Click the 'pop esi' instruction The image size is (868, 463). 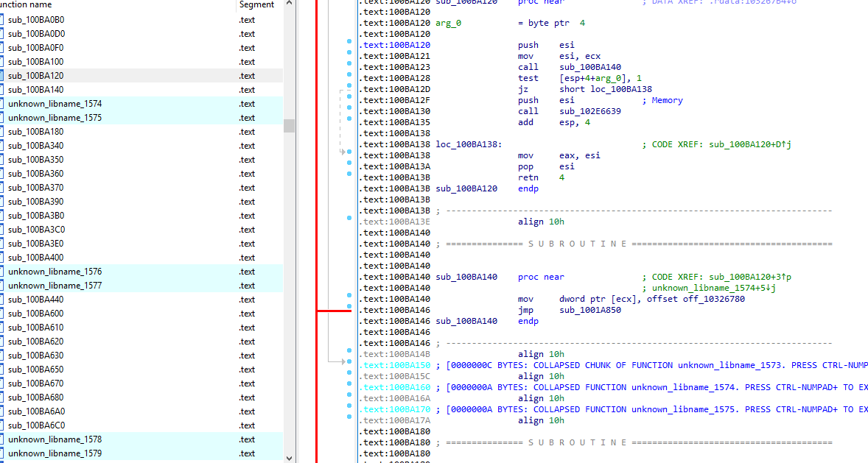pyautogui.click(x=547, y=167)
